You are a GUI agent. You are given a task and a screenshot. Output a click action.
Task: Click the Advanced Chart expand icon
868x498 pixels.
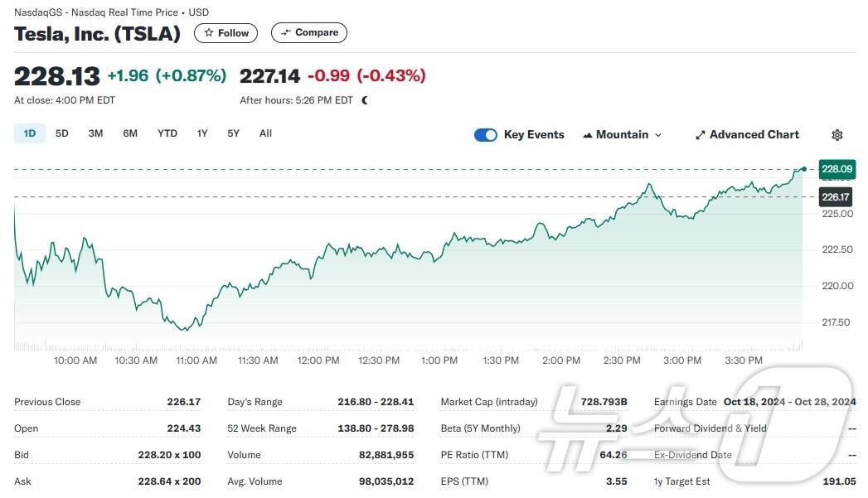coord(700,135)
